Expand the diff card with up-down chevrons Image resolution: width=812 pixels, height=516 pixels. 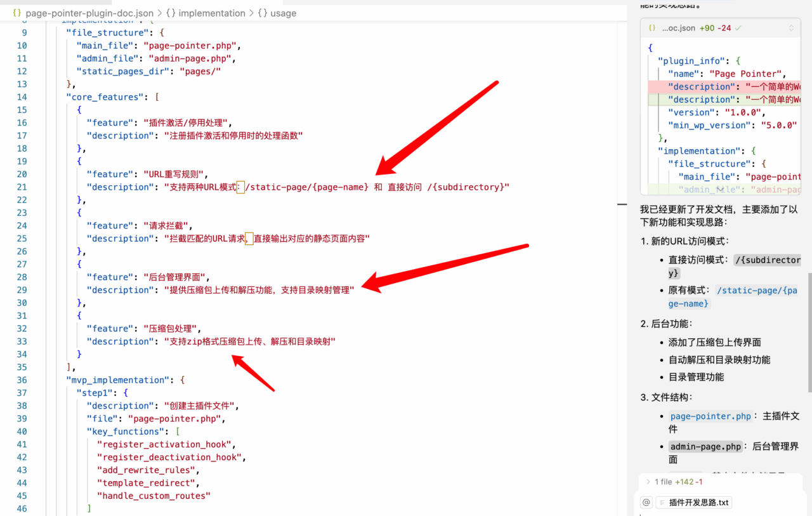(x=791, y=29)
